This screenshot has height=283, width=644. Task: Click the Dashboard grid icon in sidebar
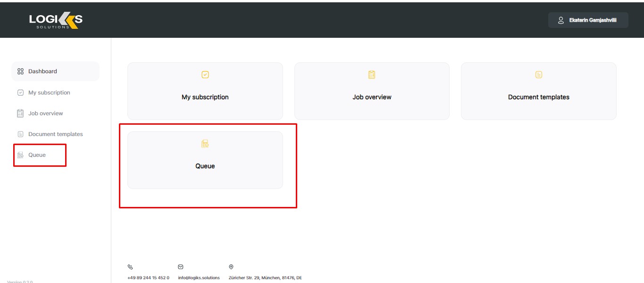[x=20, y=71]
